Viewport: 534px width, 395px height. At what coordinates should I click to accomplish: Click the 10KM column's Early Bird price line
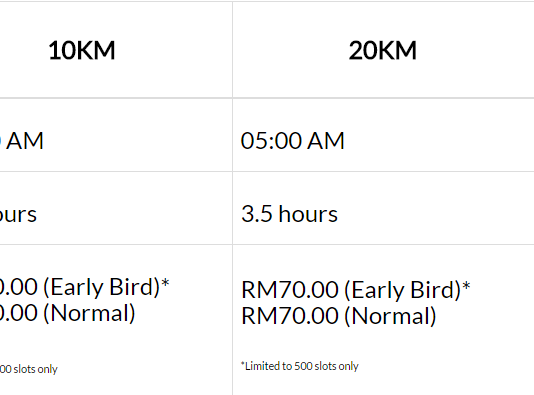(84, 287)
